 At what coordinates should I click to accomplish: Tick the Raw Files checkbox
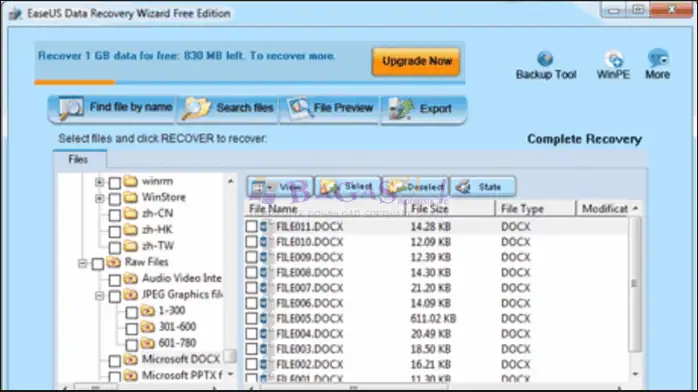pos(98,263)
